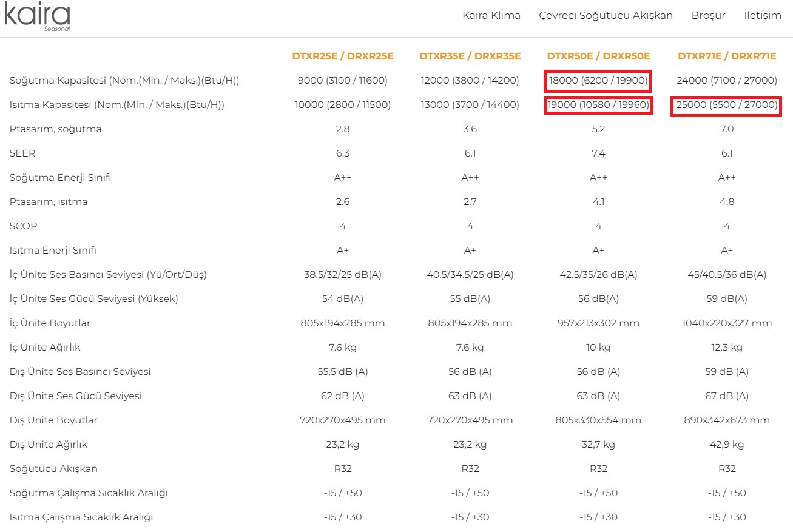Click the sound power value 54 dB(A)
The width and height of the screenshot is (793, 532).
343,299
